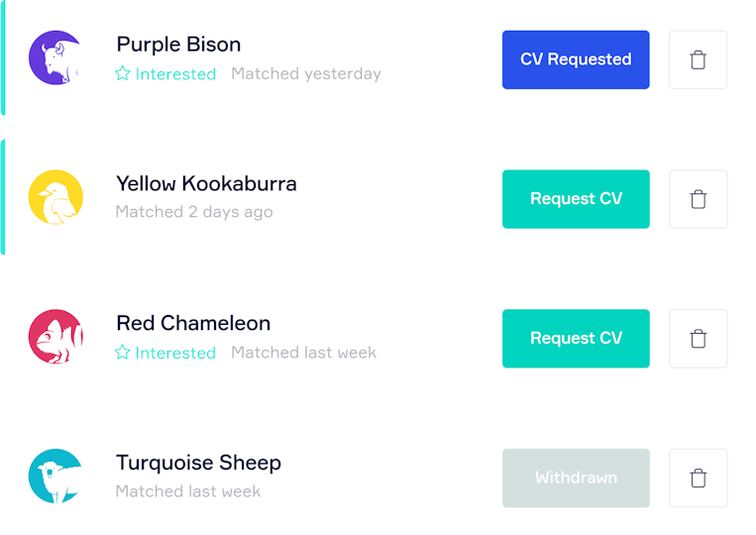The image size is (756, 535).
Task: Open the Red Chameleon avatar
Action: 55,337
